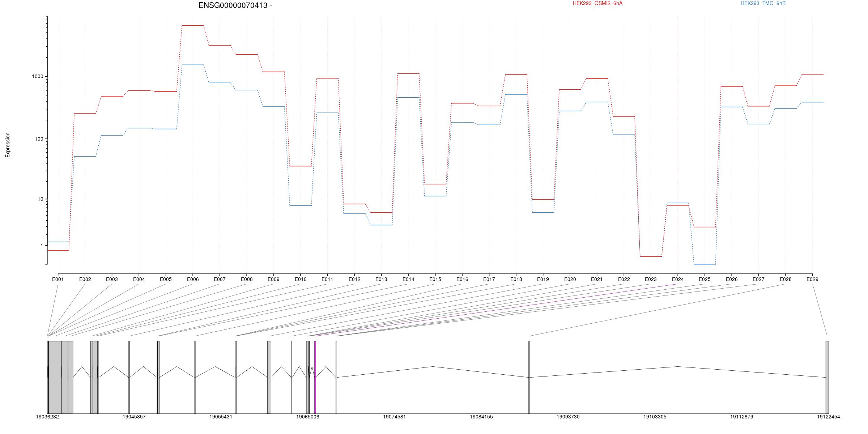
Task: Click exon label E003
Action: 112,279
